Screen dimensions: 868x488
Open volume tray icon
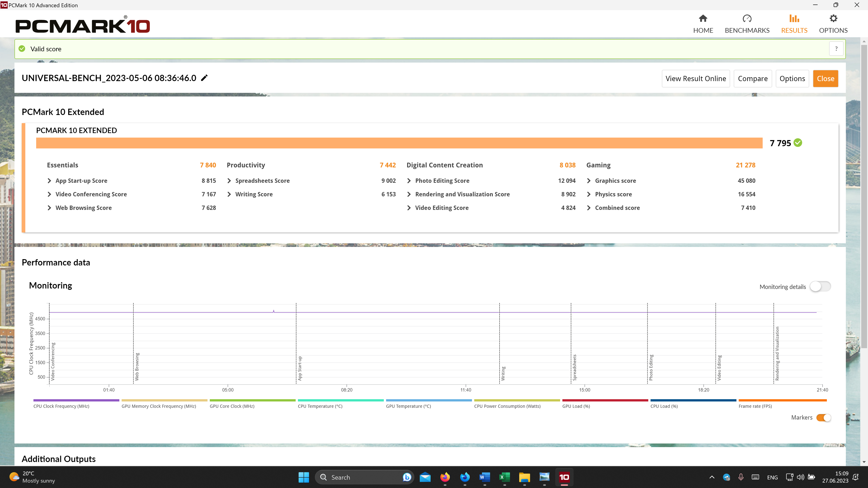[x=800, y=477]
